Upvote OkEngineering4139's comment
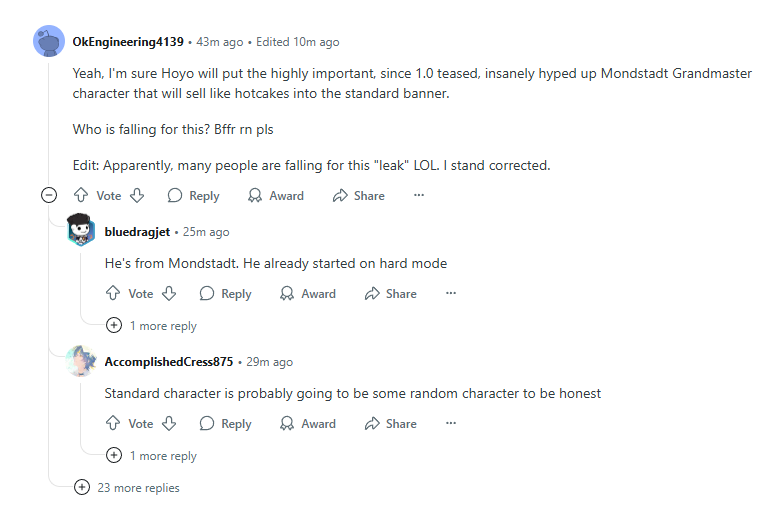This screenshot has width=764, height=505. click(x=81, y=195)
